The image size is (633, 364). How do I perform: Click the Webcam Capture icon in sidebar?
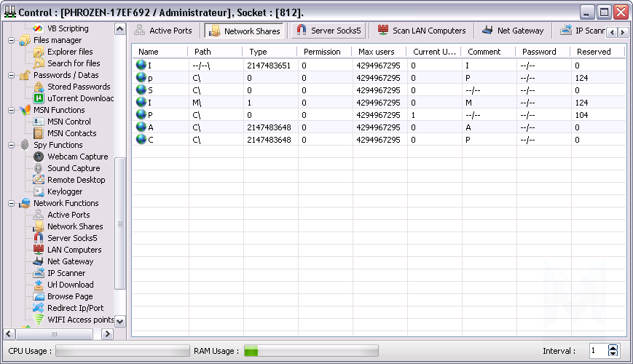coord(39,157)
